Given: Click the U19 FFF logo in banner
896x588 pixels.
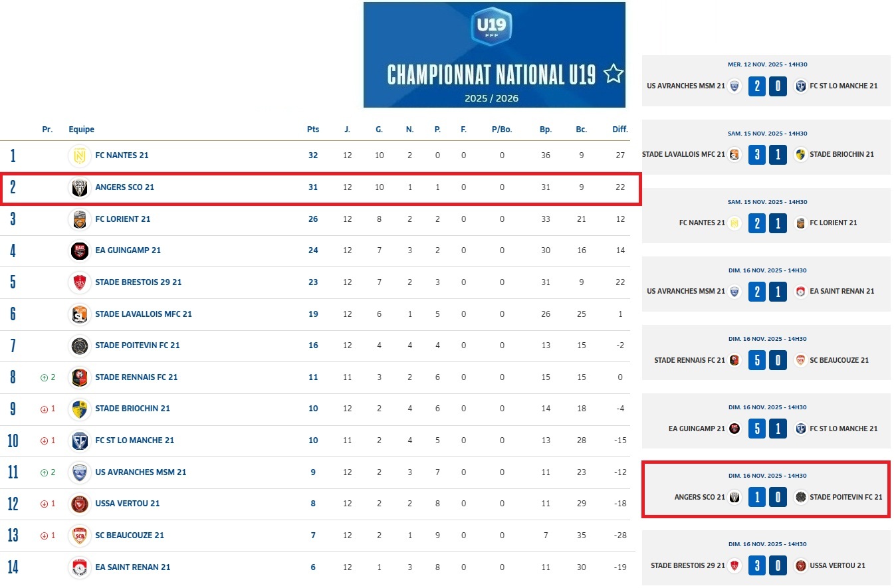Looking at the screenshot, I should coord(493,29).
